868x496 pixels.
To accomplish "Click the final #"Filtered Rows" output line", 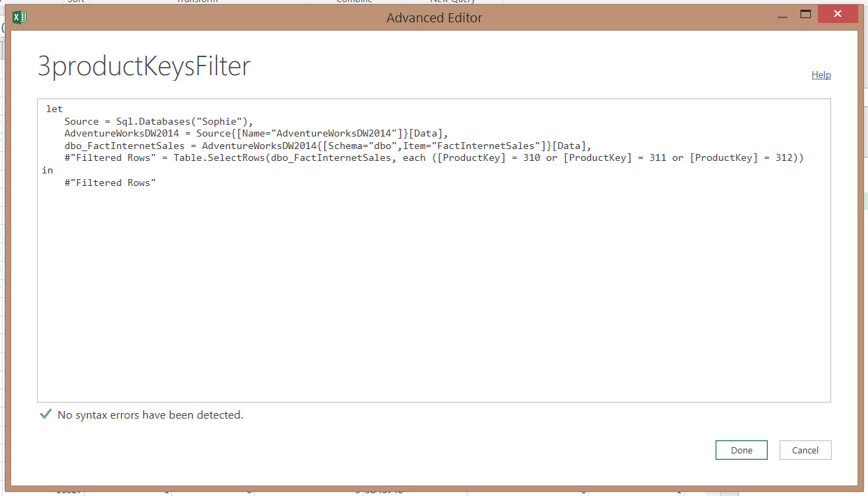I will (x=110, y=183).
